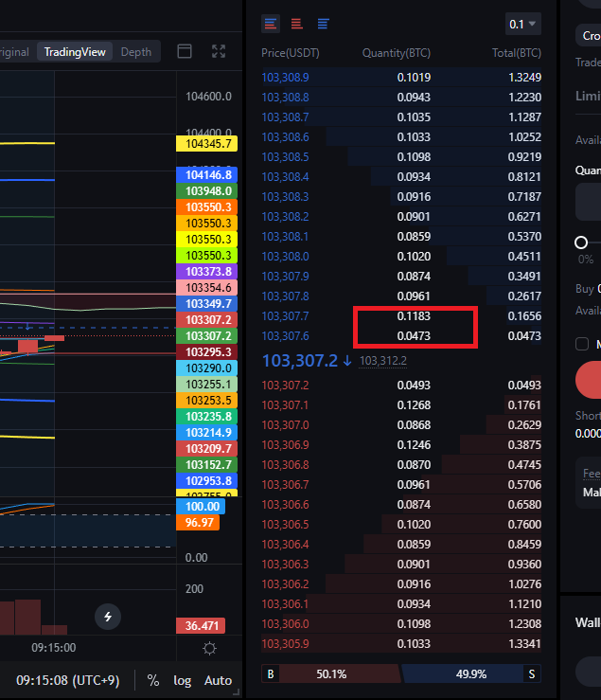Select price 103,308.9 in order book
Viewport: 601px width, 700px height.
[x=285, y=78]
